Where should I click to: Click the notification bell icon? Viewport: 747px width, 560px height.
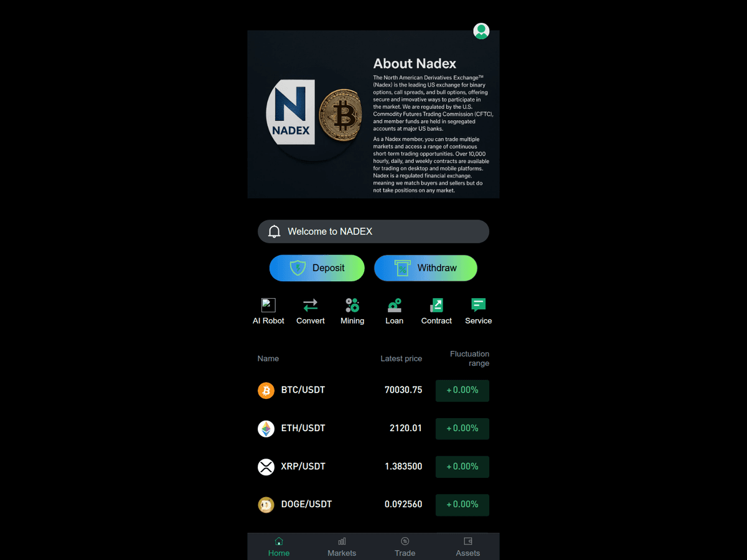pyautogui.click(x=274, y=231)
